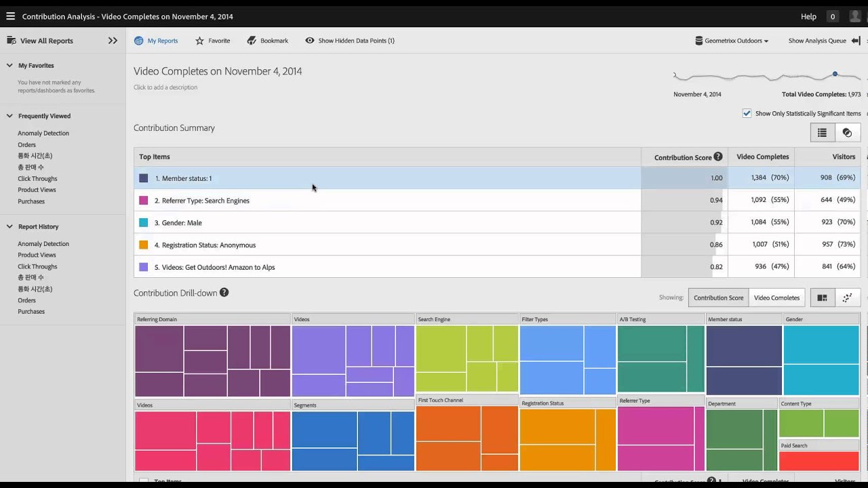Click the Referrer Type magenta color swatch
Screen dimensions: 868x488
point(143,201)
